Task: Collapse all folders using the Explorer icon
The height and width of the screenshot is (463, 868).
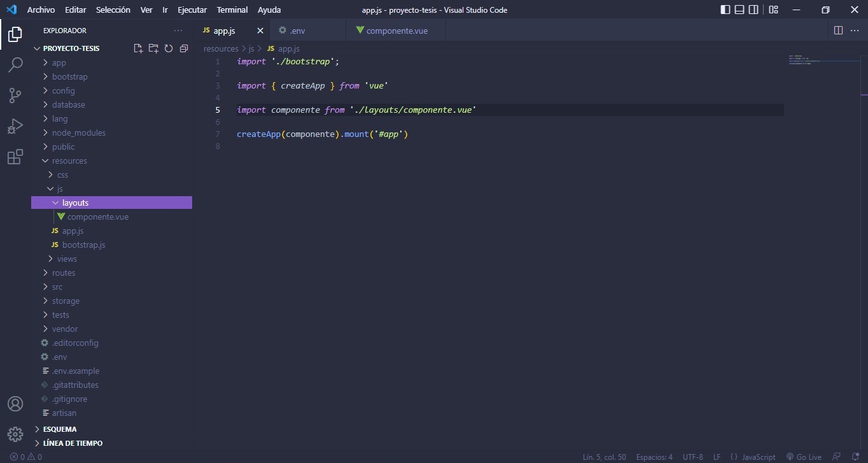Action: (x=184, y=48)
